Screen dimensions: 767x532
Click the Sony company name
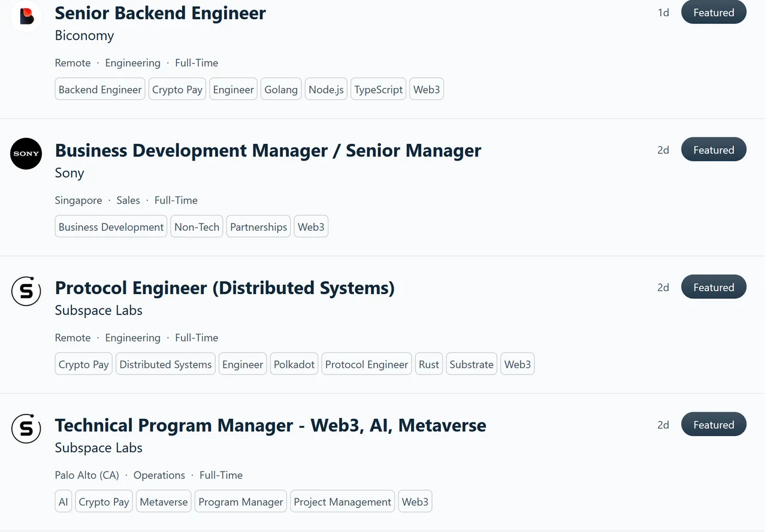pyautogui.click(x=70, y=173)
